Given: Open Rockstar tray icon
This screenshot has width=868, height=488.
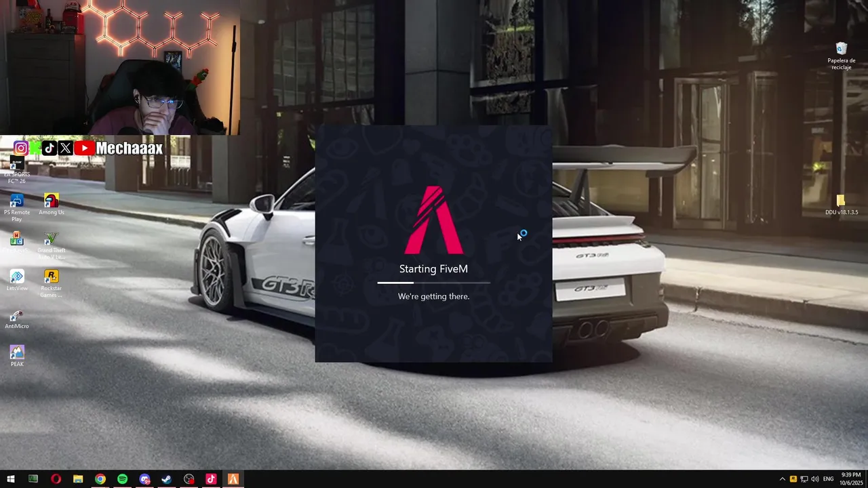Looking at the screenshot, I should click(x=793, y=479).
